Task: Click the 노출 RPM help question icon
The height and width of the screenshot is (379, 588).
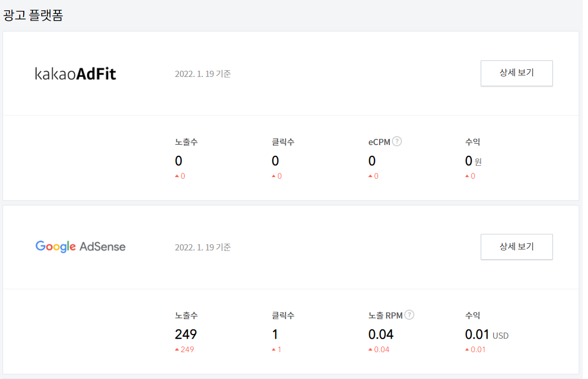Action: (409, 315)
